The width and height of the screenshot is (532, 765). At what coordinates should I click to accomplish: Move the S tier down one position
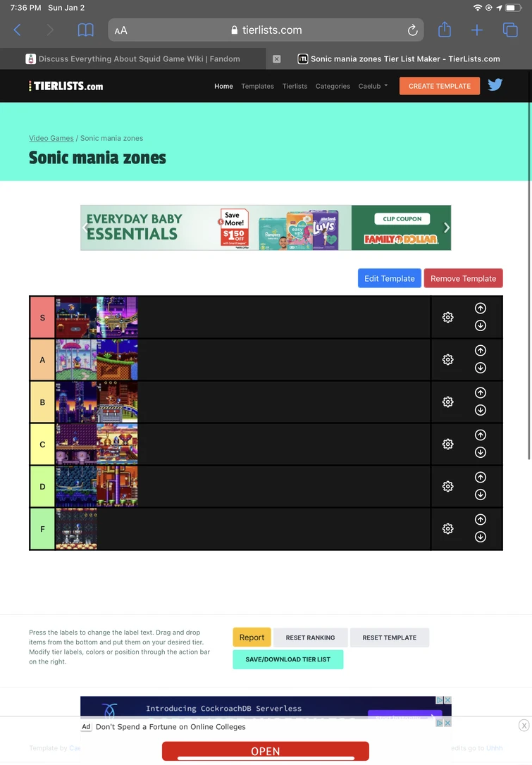(480, 325)
